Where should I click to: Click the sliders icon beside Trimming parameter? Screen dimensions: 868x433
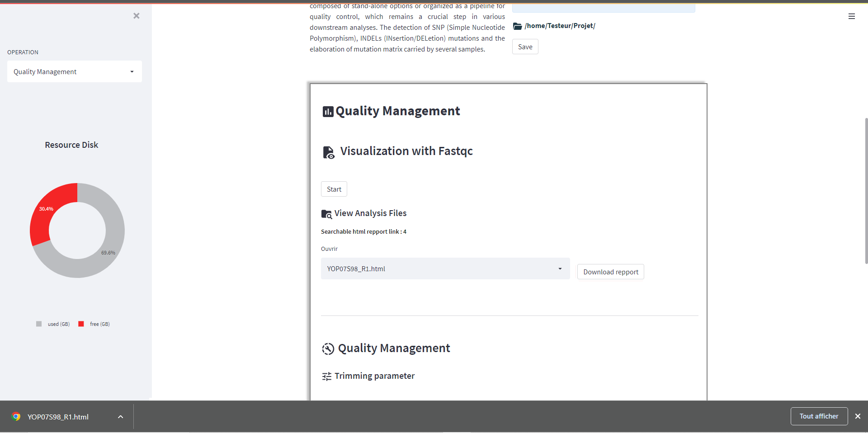coord(326,377)
